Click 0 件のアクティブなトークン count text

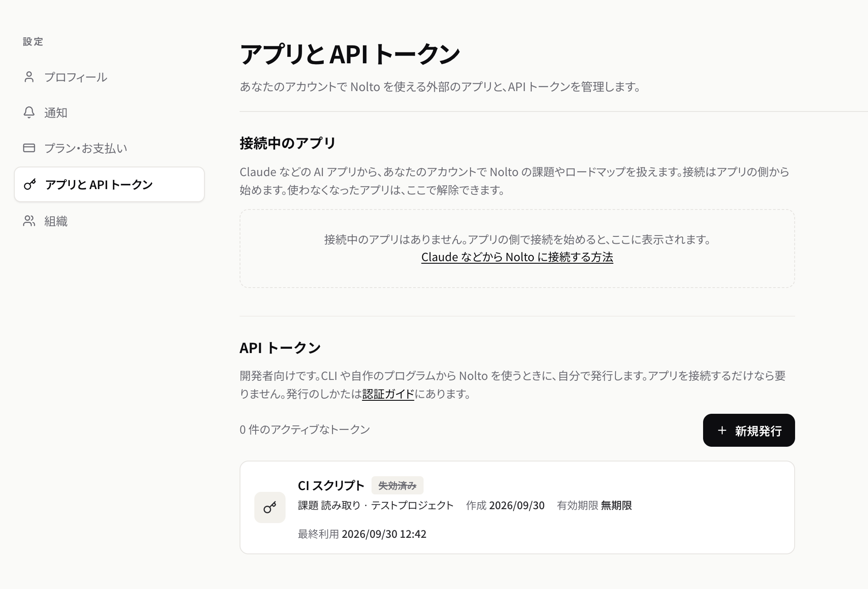tap(305, 429)
